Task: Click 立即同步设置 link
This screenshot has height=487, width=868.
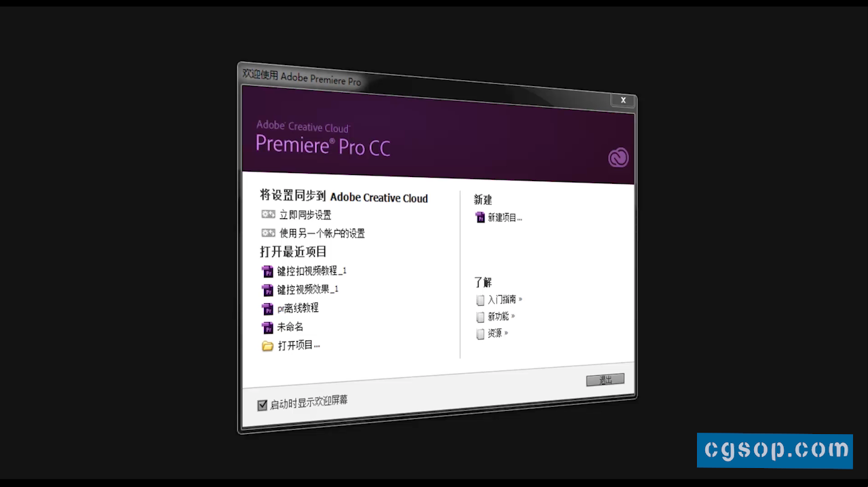Action: pos(305,215)
